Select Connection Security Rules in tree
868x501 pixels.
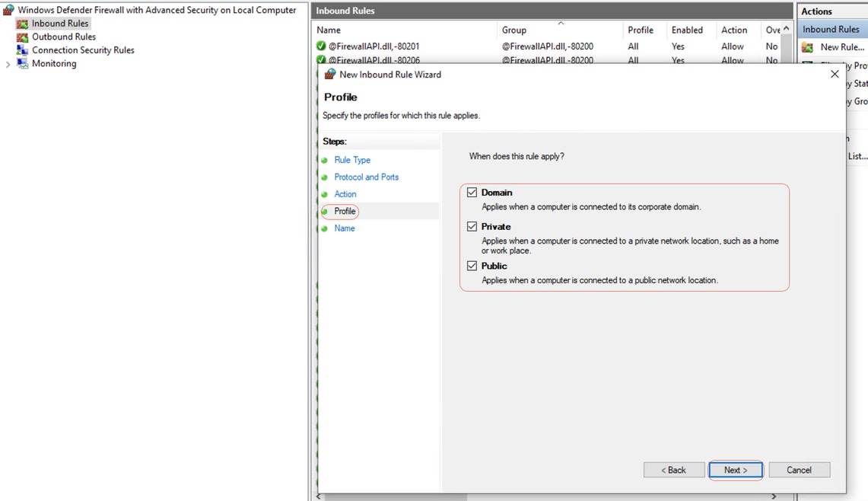tap(83, 50)
